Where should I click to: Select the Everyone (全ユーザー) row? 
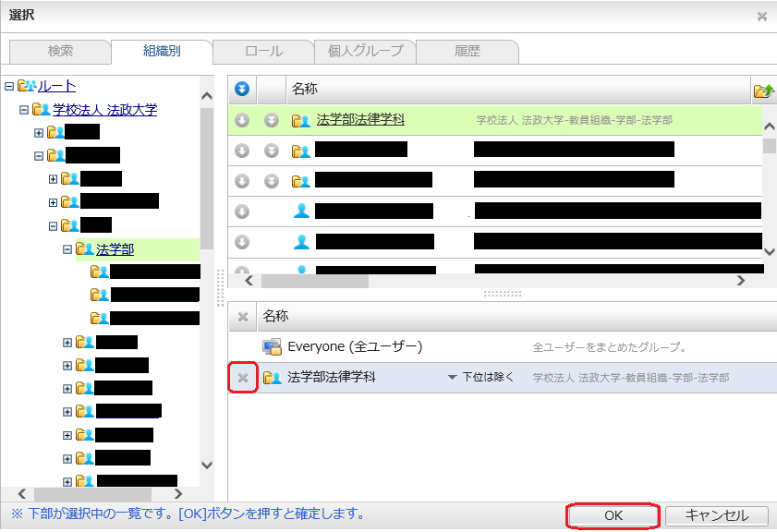click(x=503, y=346)
